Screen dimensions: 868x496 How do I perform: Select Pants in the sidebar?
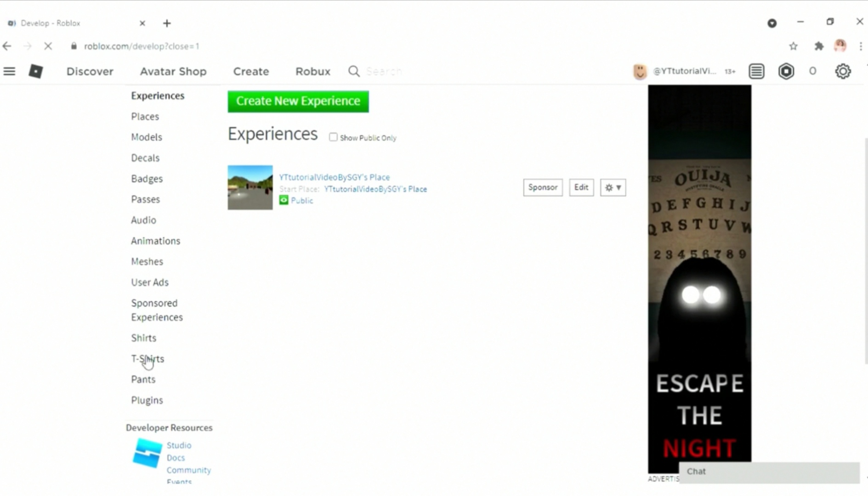[143, 379]
